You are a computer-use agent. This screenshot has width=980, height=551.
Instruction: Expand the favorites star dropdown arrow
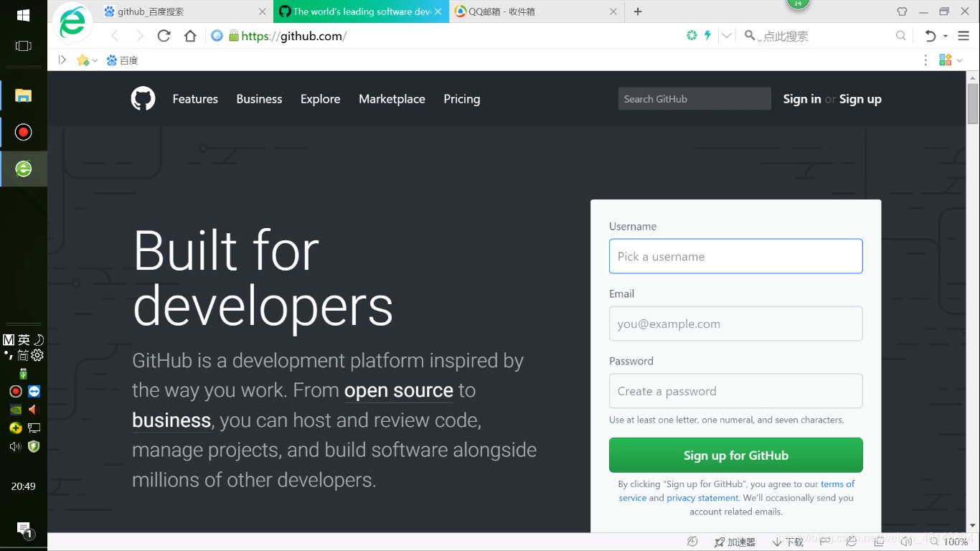coord(95,61)
